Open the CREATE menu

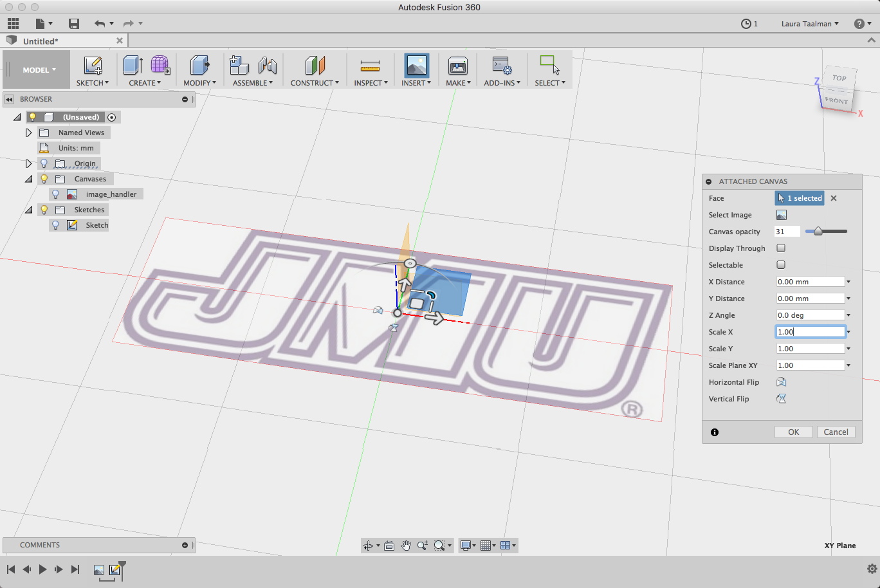coord(145,83)
